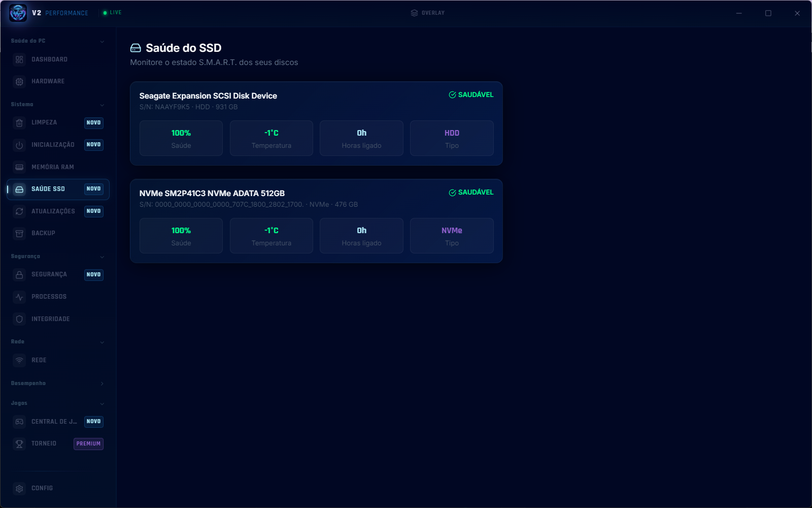
Task: Expand the Desempenho section
Action: (x=102, y=384)
